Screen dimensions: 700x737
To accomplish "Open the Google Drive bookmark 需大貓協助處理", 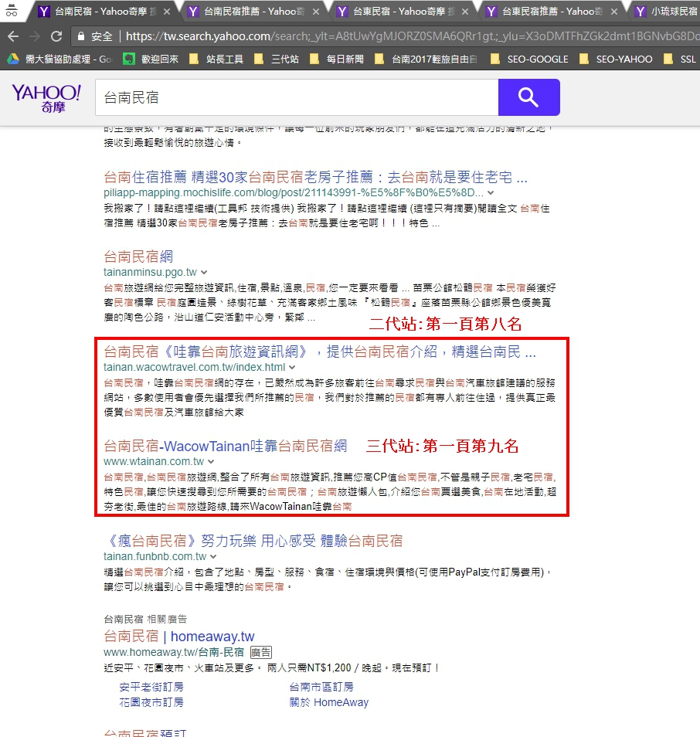I will click(x=59, y=59).
